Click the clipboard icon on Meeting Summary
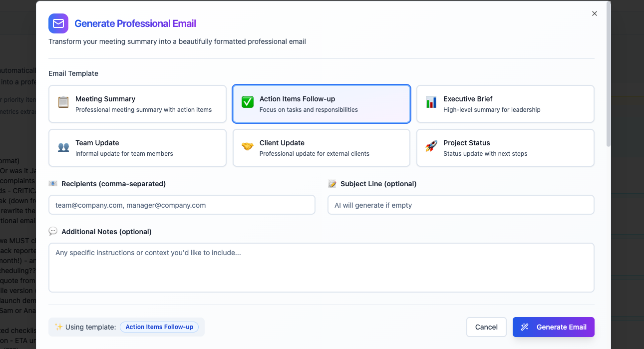 (63, 102)
